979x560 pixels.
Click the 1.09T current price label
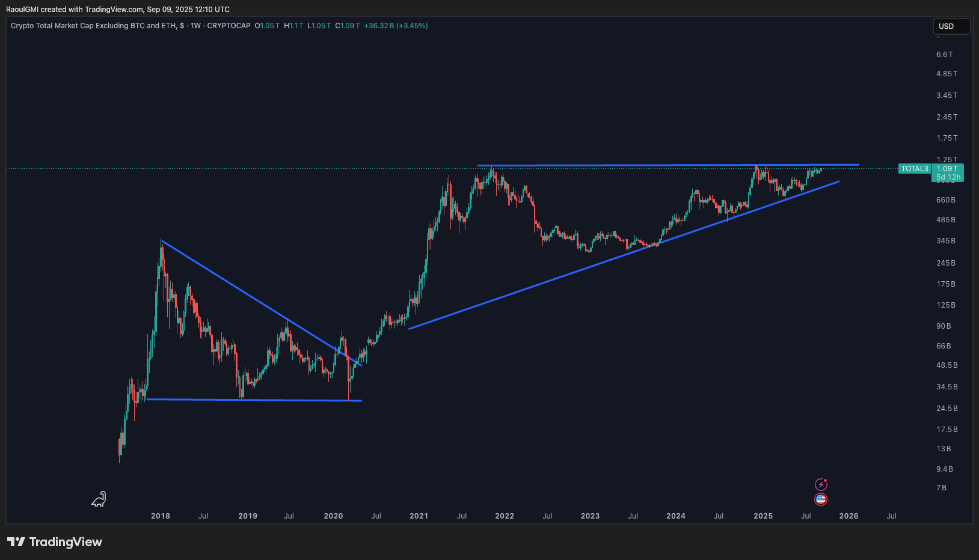coord(947,169)
